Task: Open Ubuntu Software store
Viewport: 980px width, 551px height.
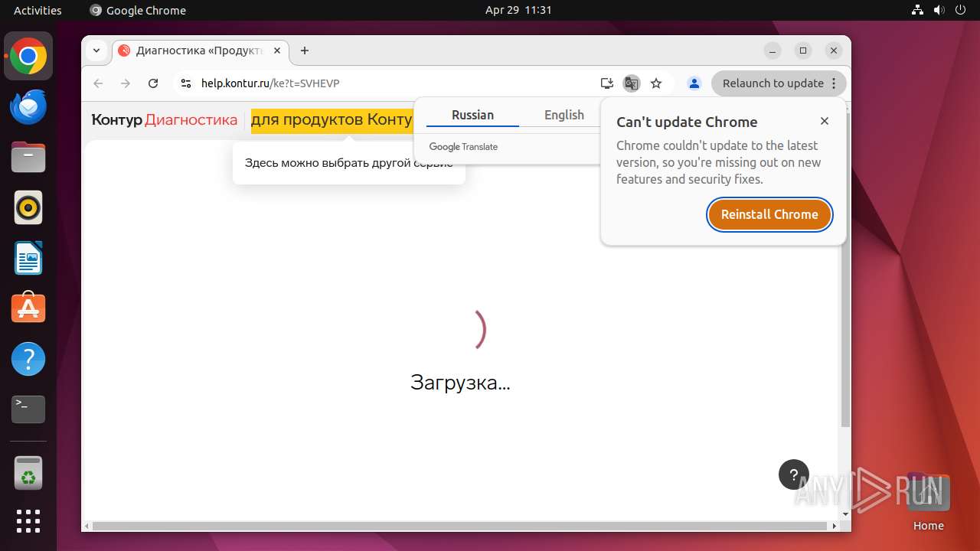Action: point(28,308)
